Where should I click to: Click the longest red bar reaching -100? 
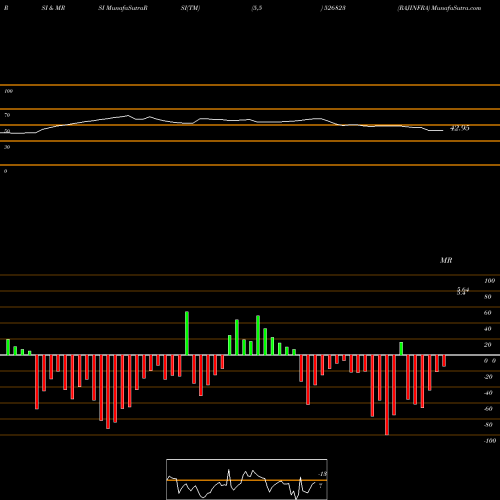387,395
